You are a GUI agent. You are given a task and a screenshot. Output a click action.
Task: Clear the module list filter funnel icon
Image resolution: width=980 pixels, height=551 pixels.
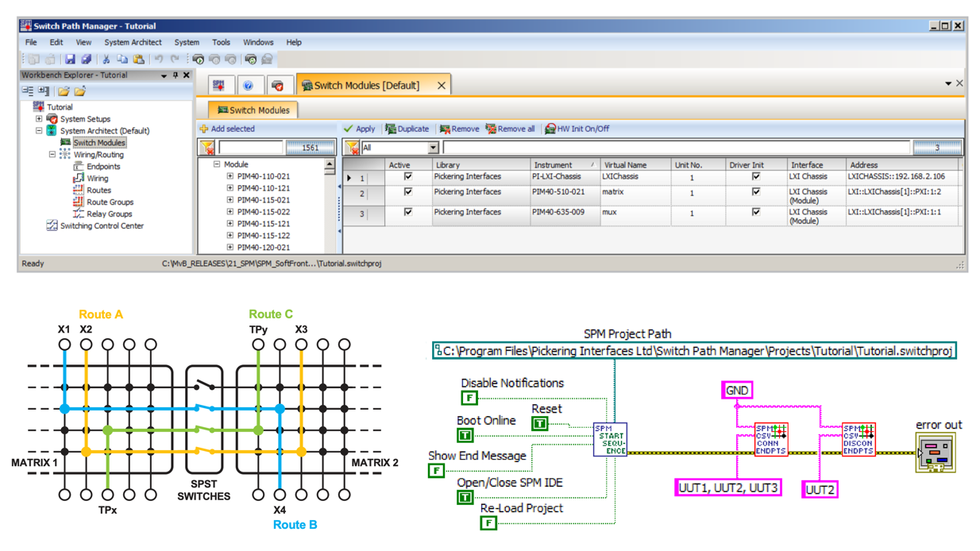click(206, 148)
